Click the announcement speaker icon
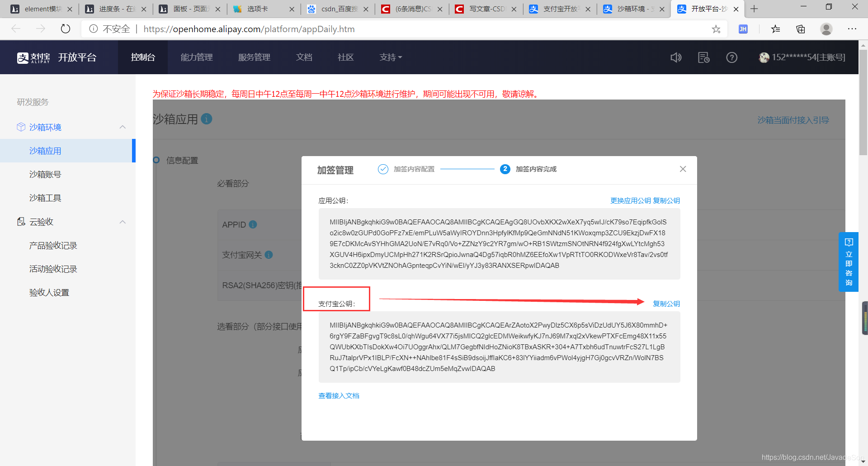The image size is (868, 466). coord(676,57)
